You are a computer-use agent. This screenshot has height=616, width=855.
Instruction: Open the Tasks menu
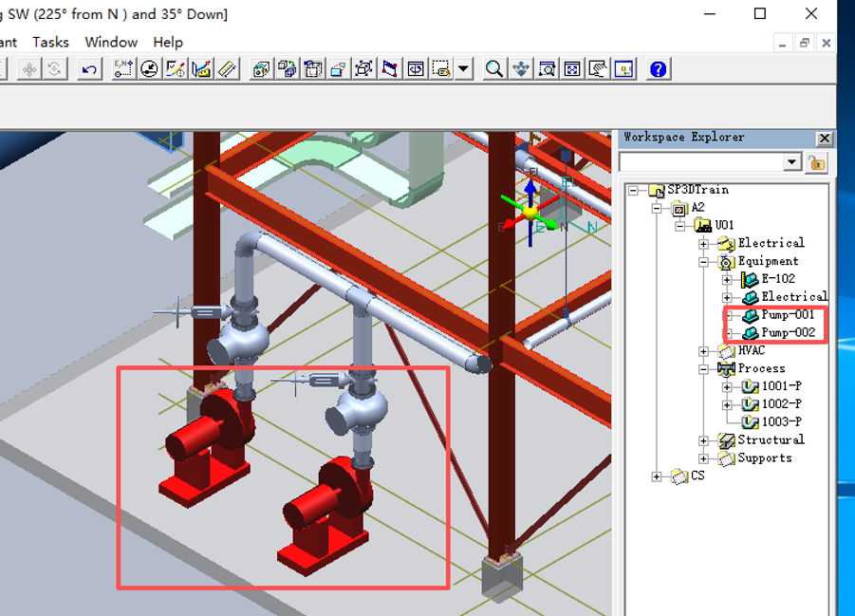tap(50, 42)
